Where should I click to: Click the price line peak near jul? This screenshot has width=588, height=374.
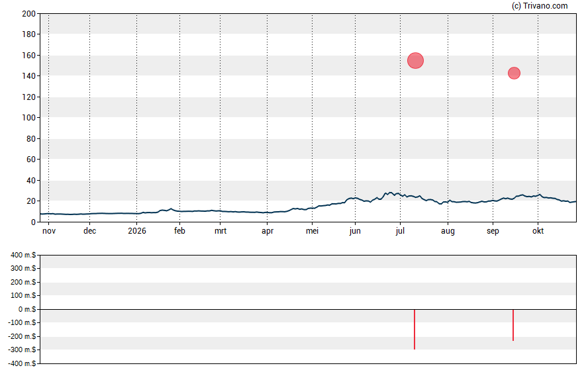(391, 193)
